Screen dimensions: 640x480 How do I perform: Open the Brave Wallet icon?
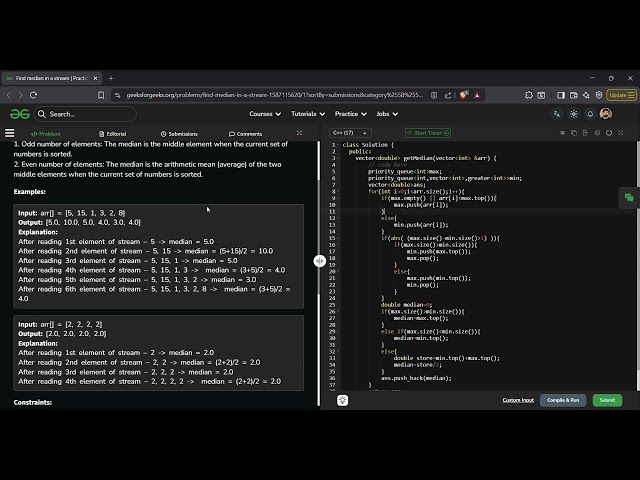pos(573,95)
